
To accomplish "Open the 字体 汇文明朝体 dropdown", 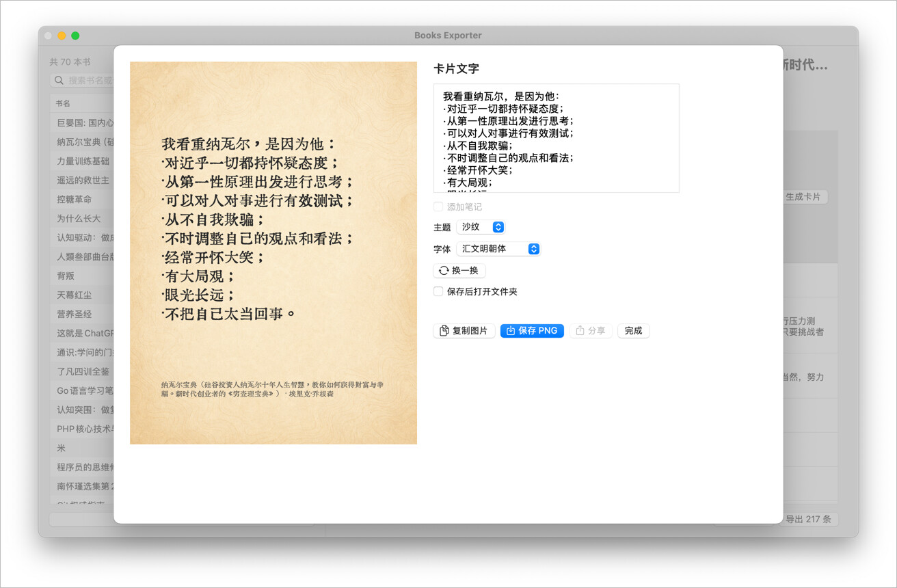I will (x=498, y=249).
